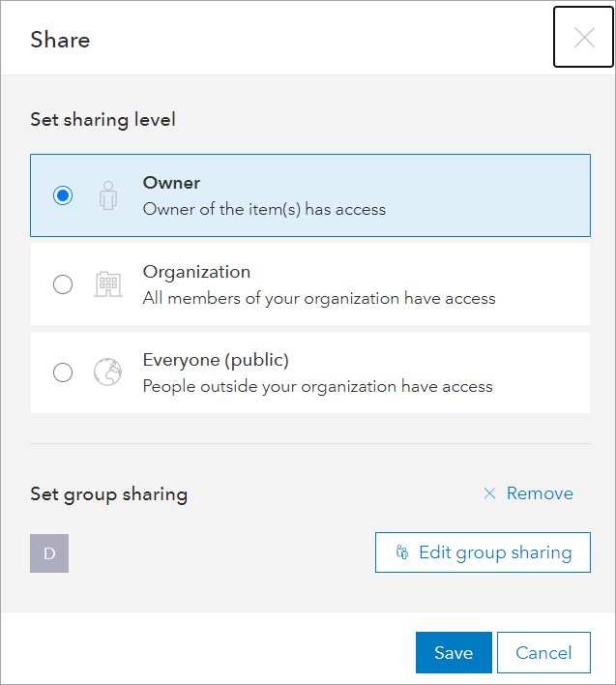Click the bold Owner label
The image size is (616, 685).
(x=171, y=183)
